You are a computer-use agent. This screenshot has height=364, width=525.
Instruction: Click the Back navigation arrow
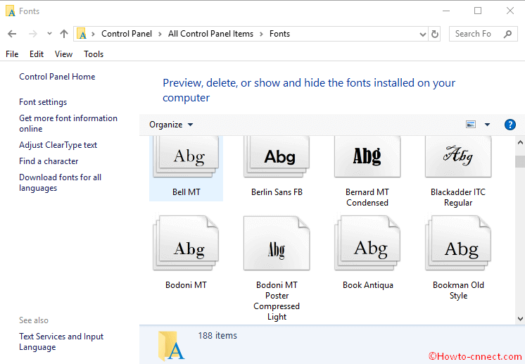pos(12,34)
